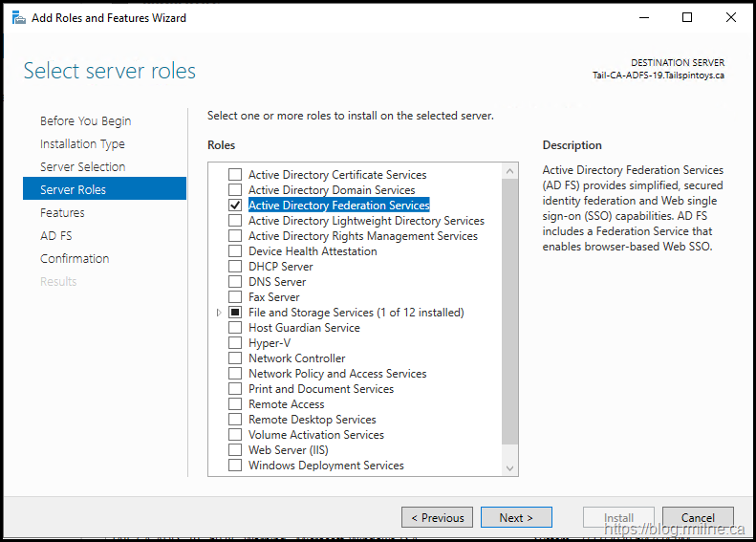Click the Next button
Viewport: 756px width, 542px height.
click(516, 517)
